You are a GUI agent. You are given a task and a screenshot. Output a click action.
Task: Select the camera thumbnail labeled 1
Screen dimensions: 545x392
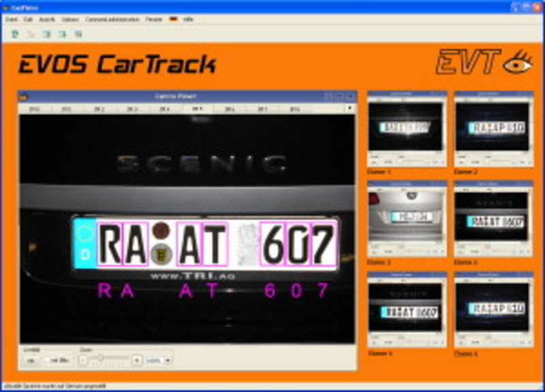(407, 129)
